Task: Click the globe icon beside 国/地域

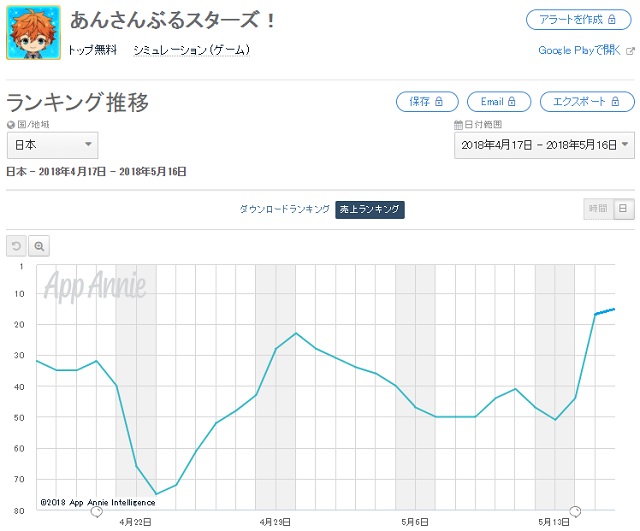Action: [11, 125]
